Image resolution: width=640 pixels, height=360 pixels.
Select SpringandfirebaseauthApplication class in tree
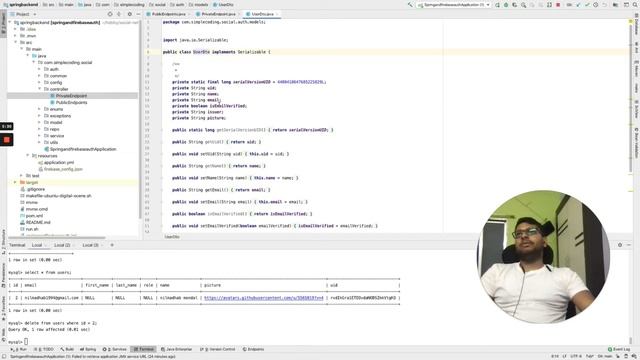(x=83, y=149)
